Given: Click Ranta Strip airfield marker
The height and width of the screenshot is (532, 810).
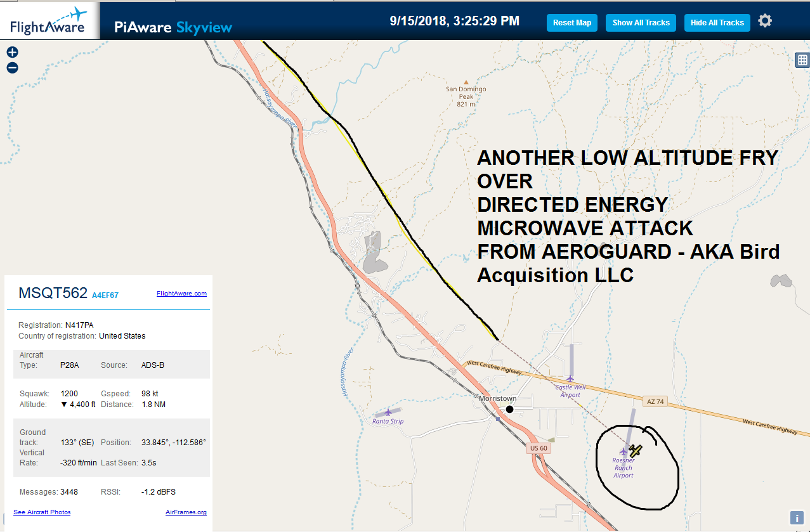Looking at the screenshot, I should (x=388, y=412).
